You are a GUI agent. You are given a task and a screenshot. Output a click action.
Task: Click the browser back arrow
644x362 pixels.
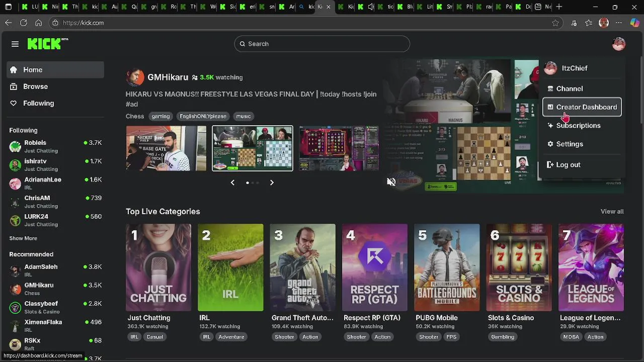click(x=8, y=23)
